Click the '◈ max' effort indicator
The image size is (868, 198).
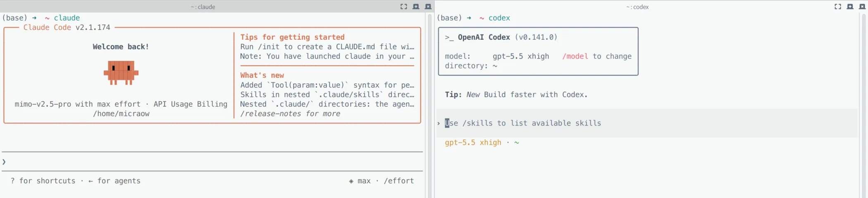(x=360, y=181)
